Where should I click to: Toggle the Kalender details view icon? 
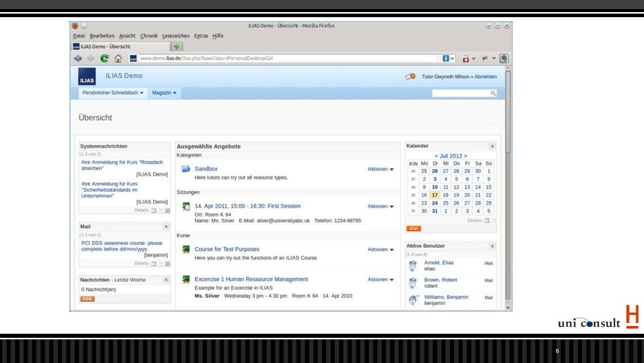[x=487, y=220]
